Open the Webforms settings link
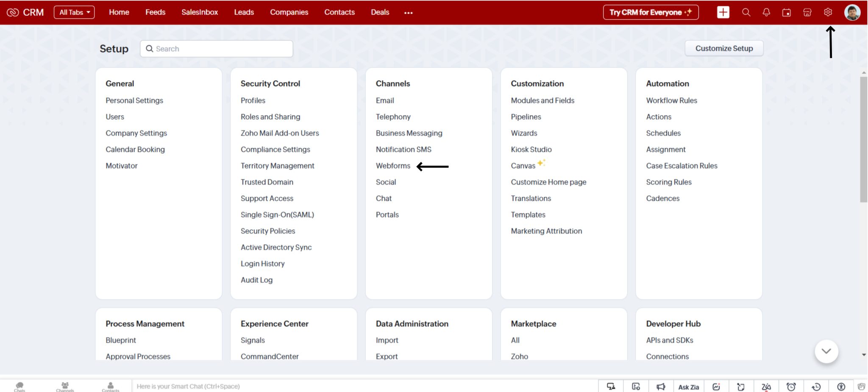This screenshot has width=868, height=392. (x=393, y=166)
